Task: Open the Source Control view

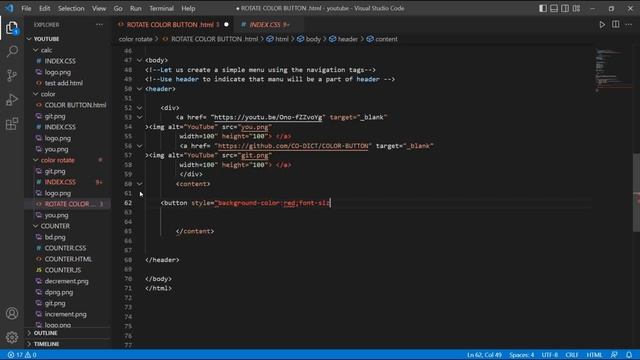Action: 12,76
